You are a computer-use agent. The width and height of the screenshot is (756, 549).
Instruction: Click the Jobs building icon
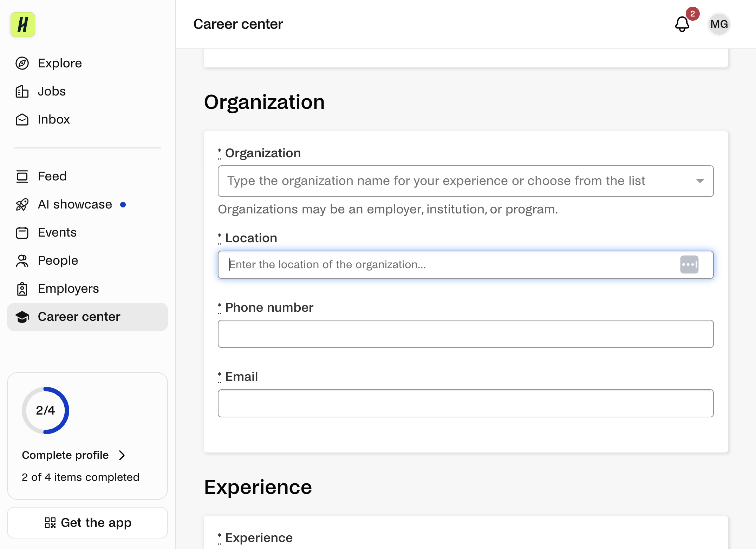[22, 91]
